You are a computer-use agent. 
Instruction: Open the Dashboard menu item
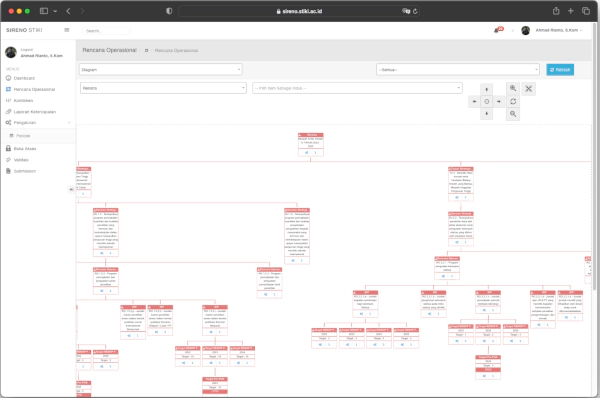(x=24, y=78)
